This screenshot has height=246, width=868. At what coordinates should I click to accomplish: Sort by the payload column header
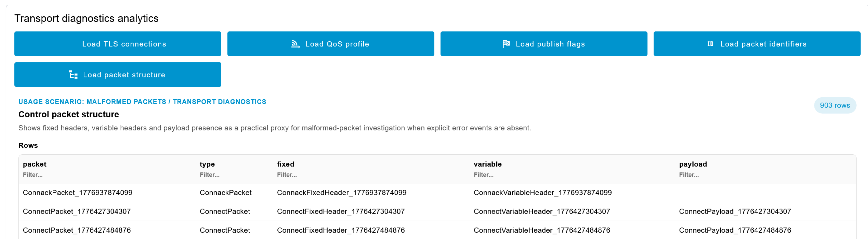click(693, 164)
